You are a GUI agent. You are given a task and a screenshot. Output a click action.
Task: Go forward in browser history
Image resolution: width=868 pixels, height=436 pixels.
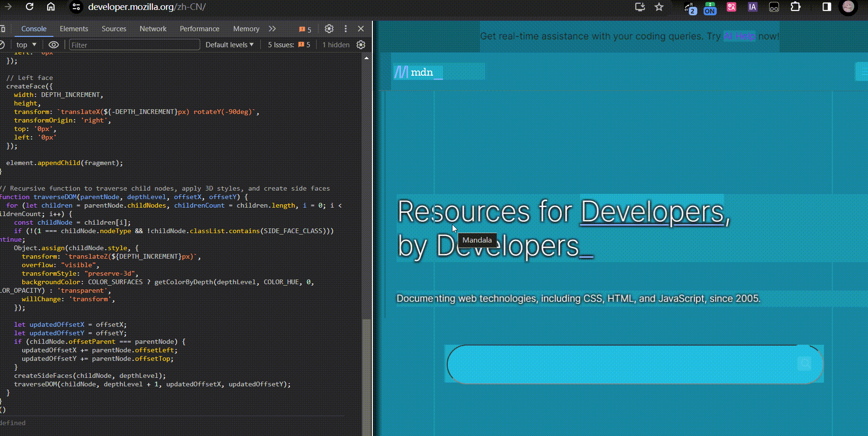(x=8, y=7)
